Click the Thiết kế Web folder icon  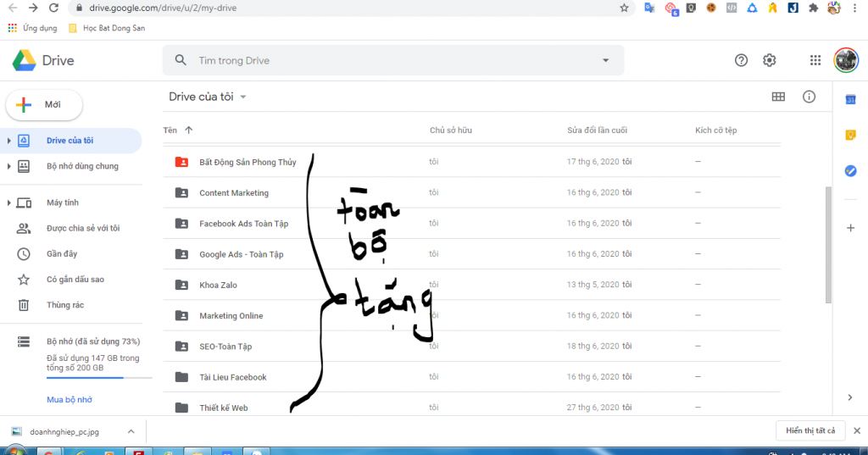point(181,408)
